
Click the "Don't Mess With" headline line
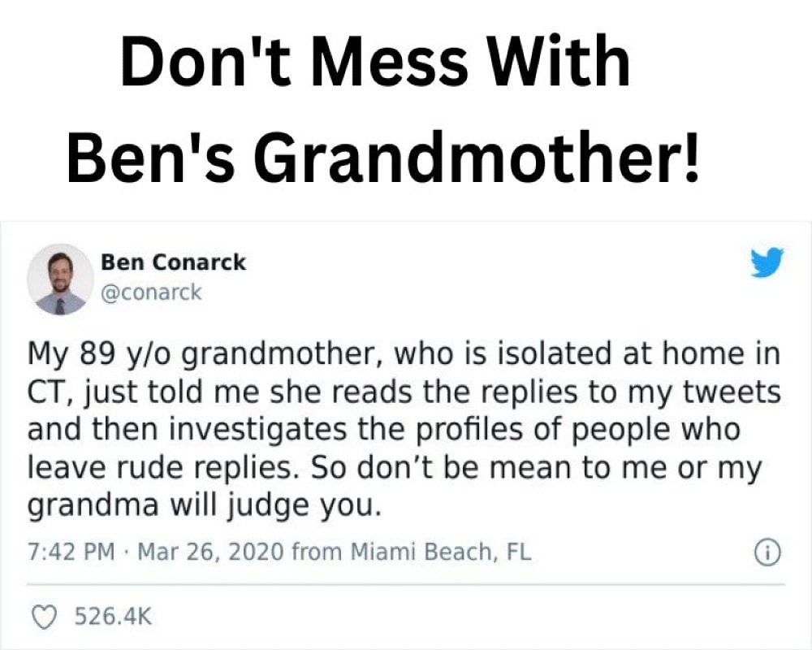point(375,62)
